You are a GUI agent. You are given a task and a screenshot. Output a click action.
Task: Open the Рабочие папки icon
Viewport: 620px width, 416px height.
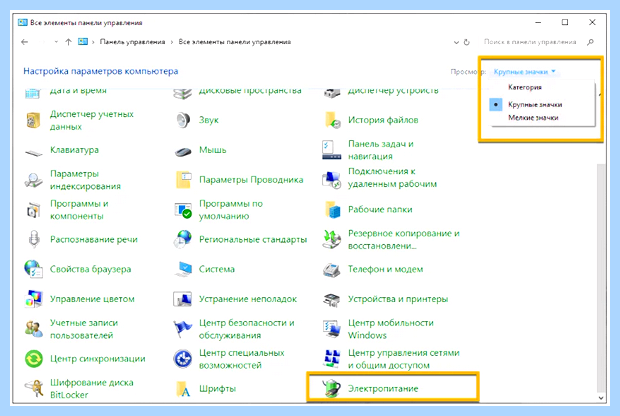[x=332, y=209]
